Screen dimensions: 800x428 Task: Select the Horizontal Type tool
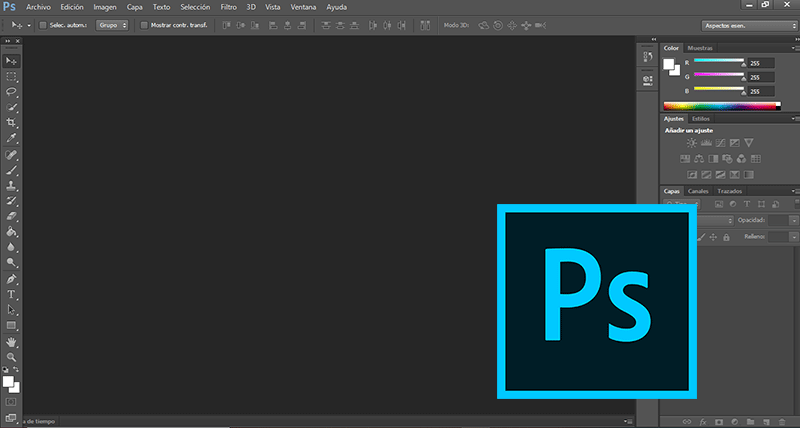(x=11, y=294)
